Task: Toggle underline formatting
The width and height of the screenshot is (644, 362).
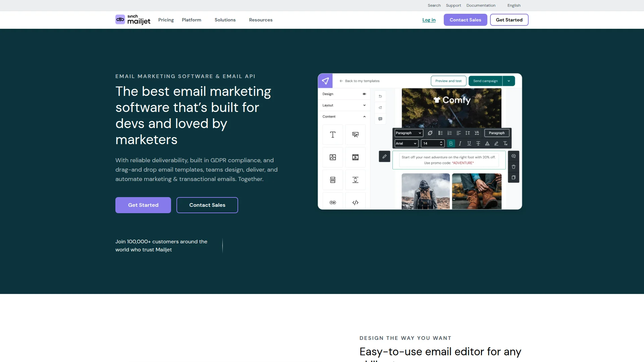Action: [469, 143]
